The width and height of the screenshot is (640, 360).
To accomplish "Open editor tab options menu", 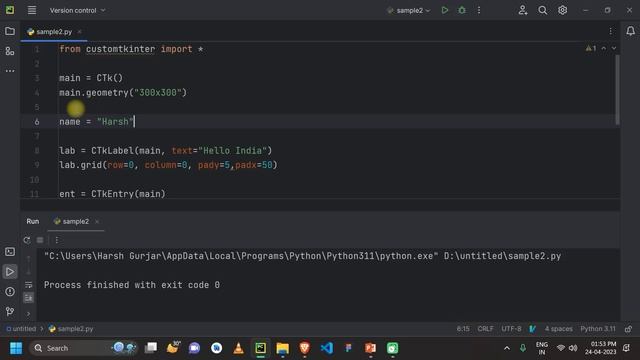I will click(x=610, y=31).
